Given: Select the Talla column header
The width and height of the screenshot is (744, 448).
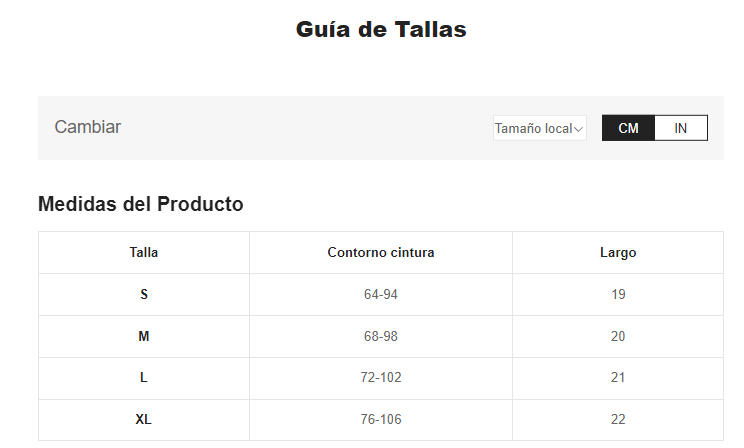Looking at the screenshot, I should point(144,253).
